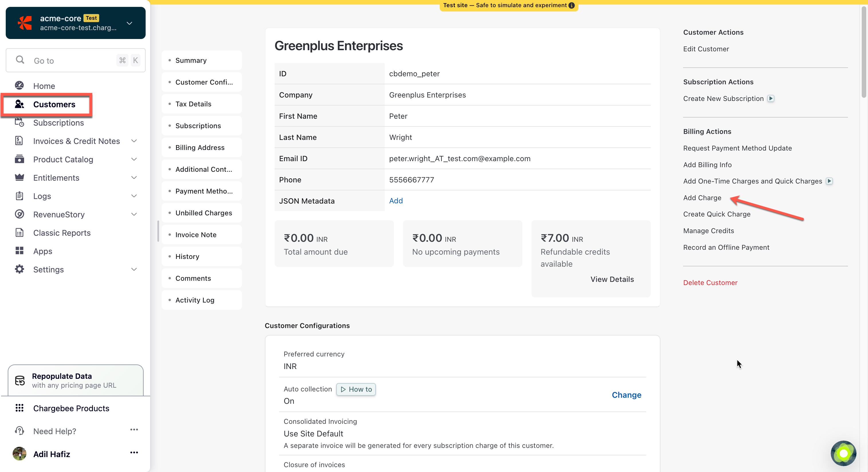Click three dots beside Need Help
The width and height of the screenshot is (868, 472).
coord(134,430)
